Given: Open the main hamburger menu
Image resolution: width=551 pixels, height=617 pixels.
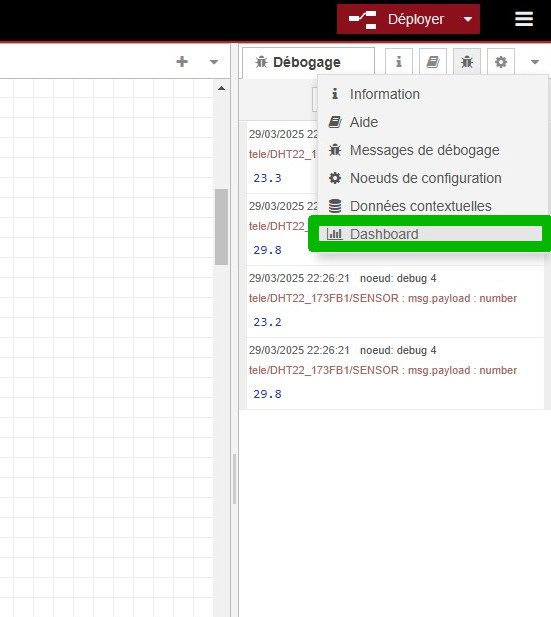Looking at the screenshot, I should [524, 19].
